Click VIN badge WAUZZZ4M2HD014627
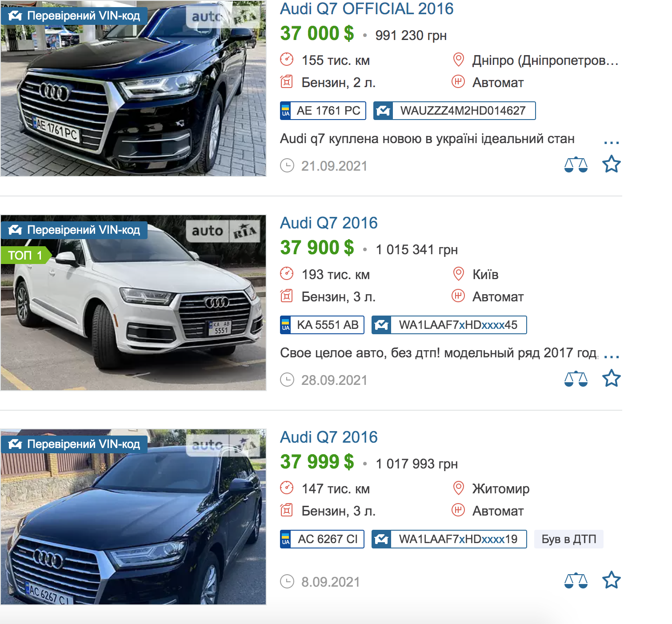The height and width of the screenshot is (624, 672). click(454, 111)
